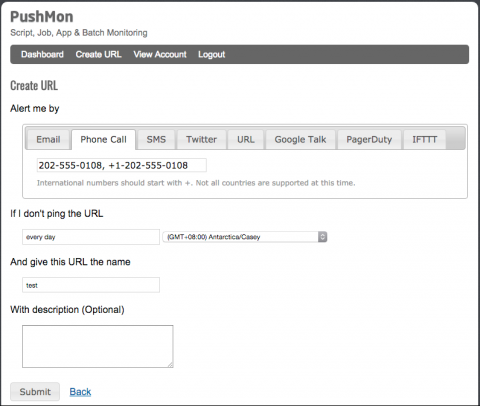Click the 'Create URL' page heading
Image resolution: width=480 pixels, height=406 pixels.
pos(34,86)
